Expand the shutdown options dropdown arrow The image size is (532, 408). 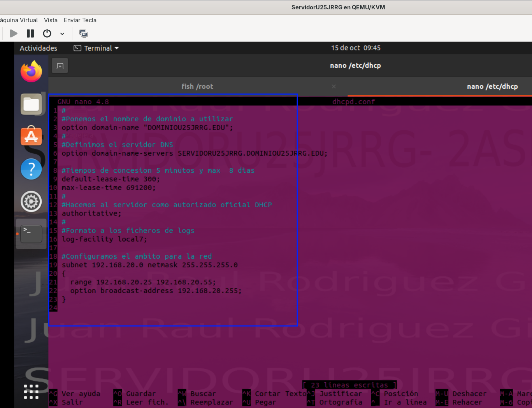pyautogui.click(x=62, y=34)
